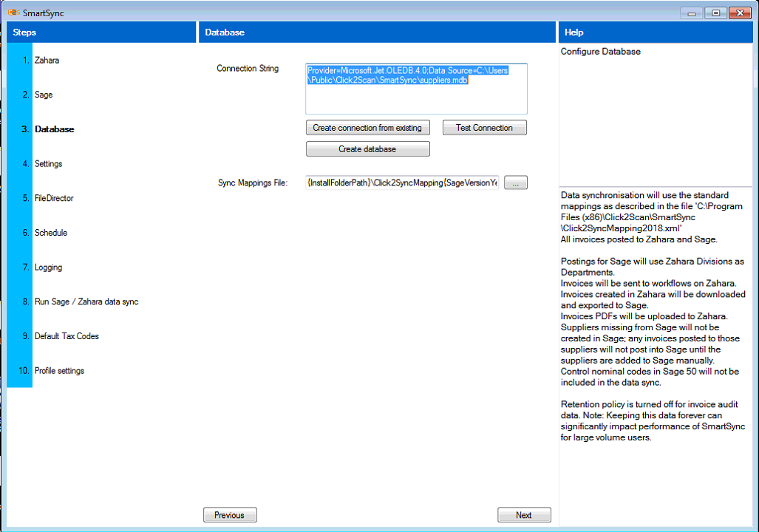Click inside the Connection String text box
This screenshot has height=532, width=759.
[x=416, y=89]
